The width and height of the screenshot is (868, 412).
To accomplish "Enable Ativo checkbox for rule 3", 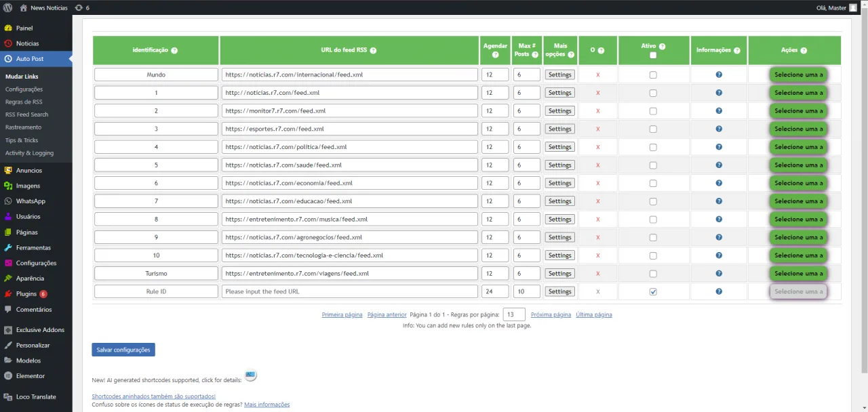I will click(653, 129).
